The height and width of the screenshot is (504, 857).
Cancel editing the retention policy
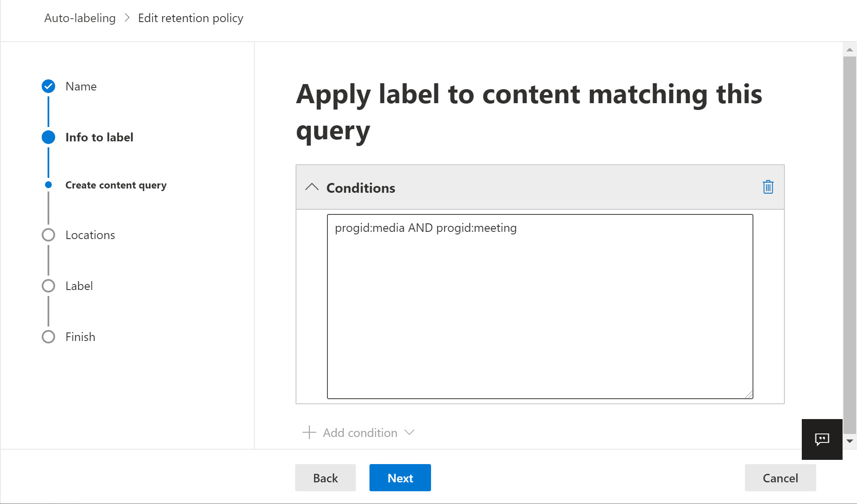[x=780, y=478]
